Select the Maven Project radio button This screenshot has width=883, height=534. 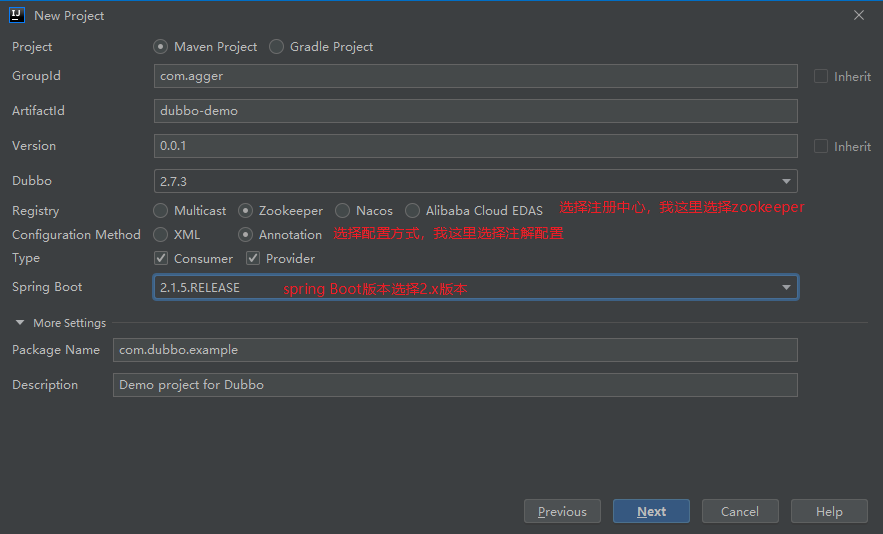(160, 47)
